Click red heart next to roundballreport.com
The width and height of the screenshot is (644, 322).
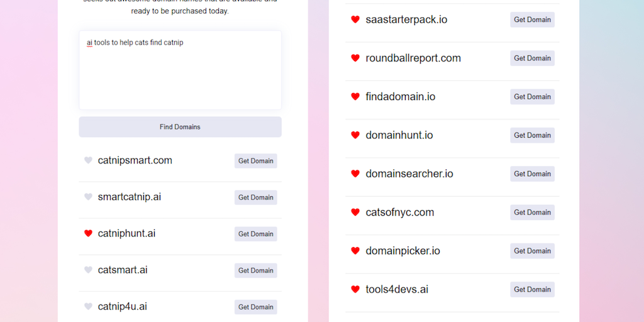coord(355,58)
